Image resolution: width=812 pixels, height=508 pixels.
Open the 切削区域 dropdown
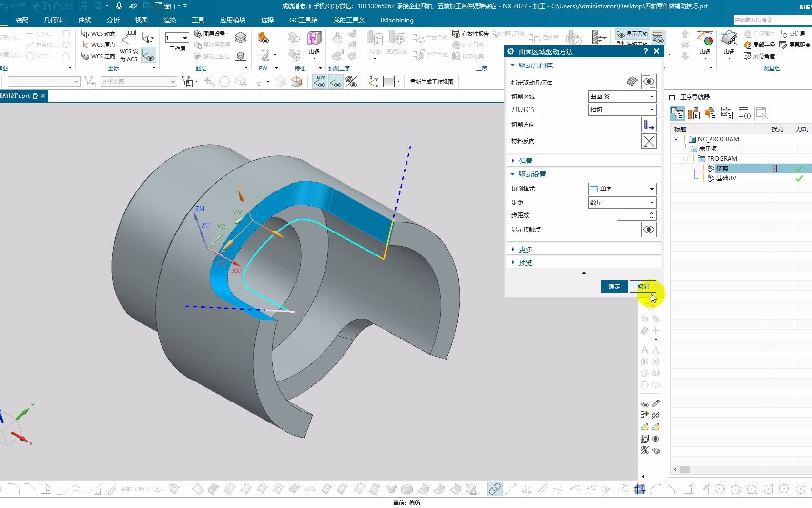pyautogui.click(x=622, y=97)
